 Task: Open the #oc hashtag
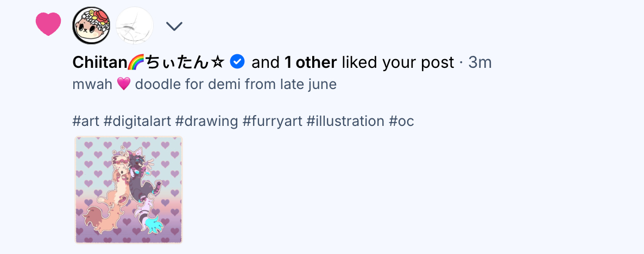point(402,121)
